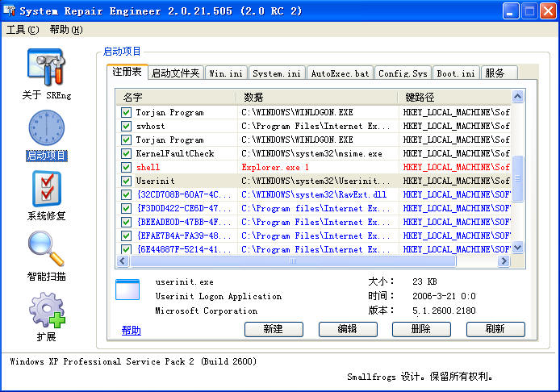560x392 pixels.
Task: Click the horizontal scrollbar thumb
Action: 293,261
